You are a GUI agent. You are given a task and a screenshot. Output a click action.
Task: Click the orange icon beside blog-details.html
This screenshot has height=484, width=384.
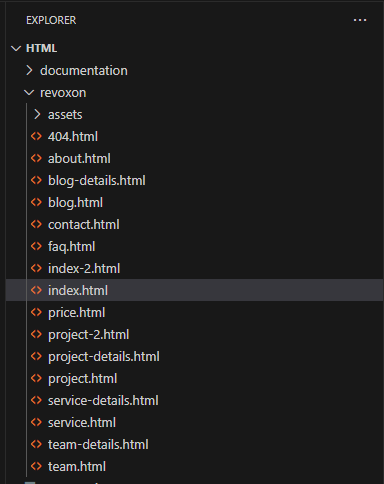pos(36,180)
